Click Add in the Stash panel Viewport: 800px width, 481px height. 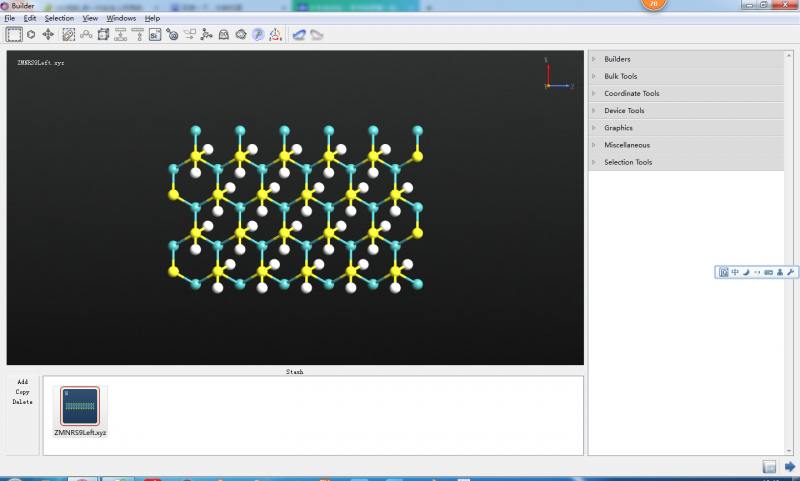point(22,382)
